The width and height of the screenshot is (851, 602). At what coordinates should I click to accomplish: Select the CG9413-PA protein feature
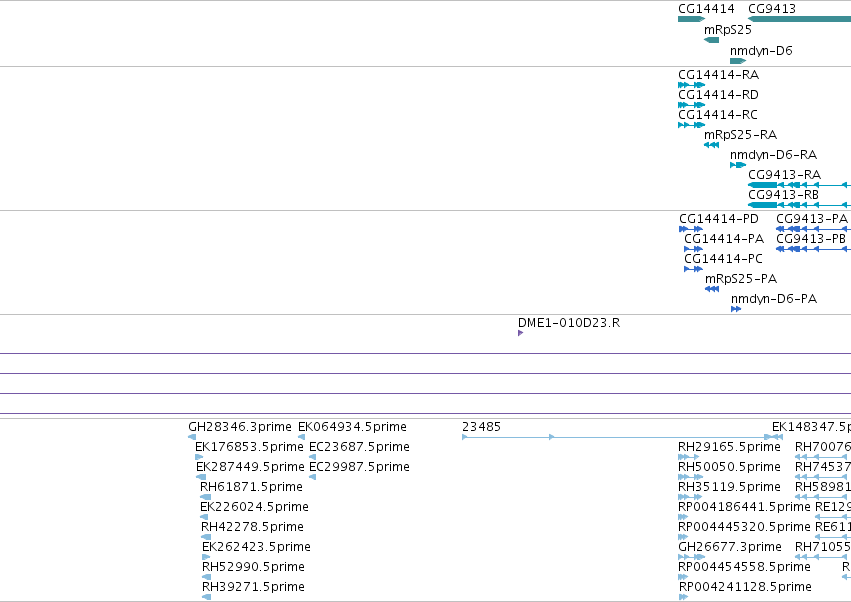(x=814, y=230)
